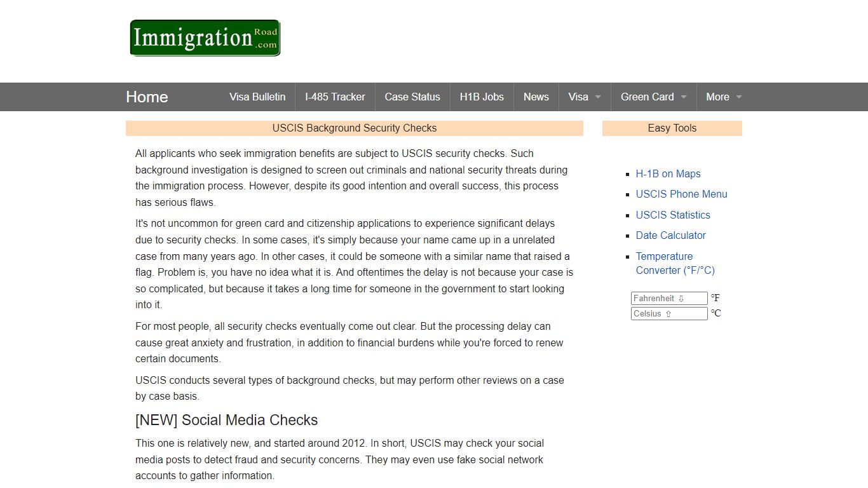Click the Easy Tools sidebar heading
868x488 pixels.
pyautogui.click(x=672, y=128)
